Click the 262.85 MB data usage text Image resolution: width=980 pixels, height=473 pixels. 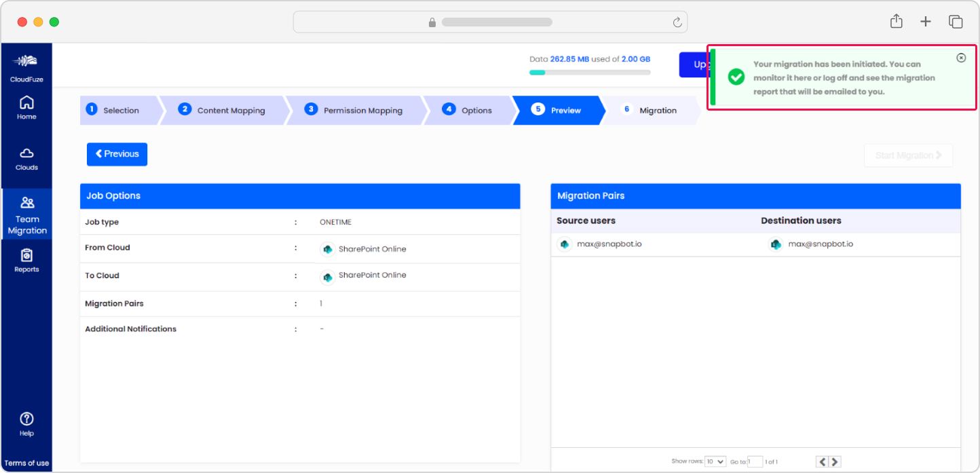coord(569,60)
